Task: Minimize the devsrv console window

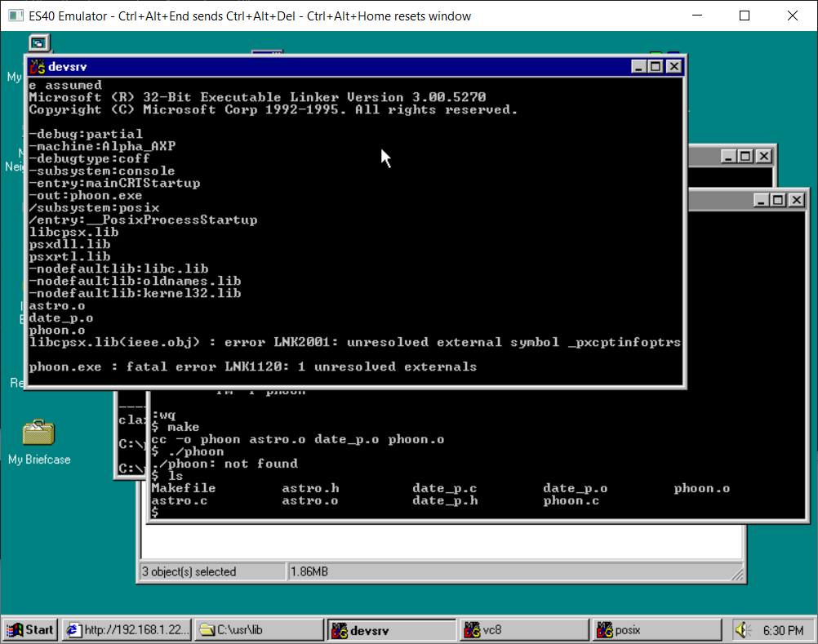Action: [639, 67]
